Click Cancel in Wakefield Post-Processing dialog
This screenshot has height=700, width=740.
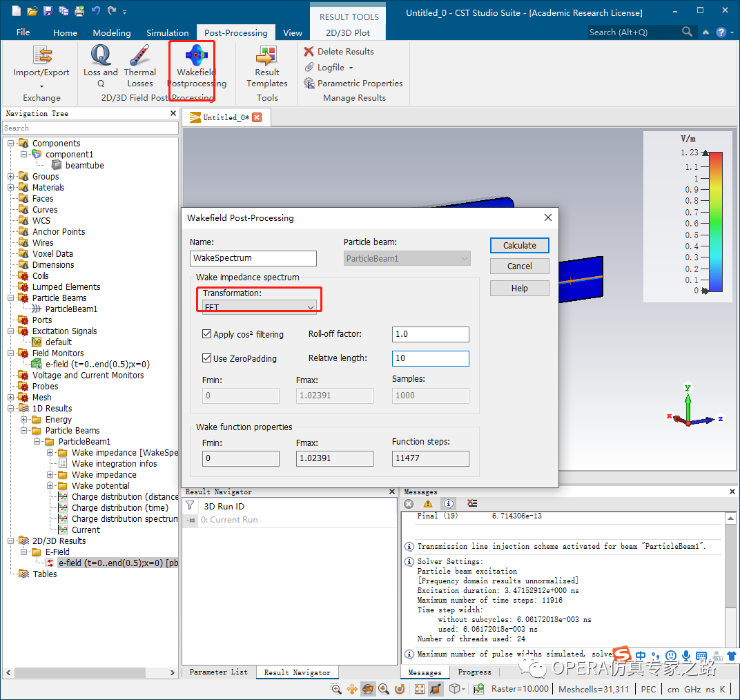click(520, 266)
